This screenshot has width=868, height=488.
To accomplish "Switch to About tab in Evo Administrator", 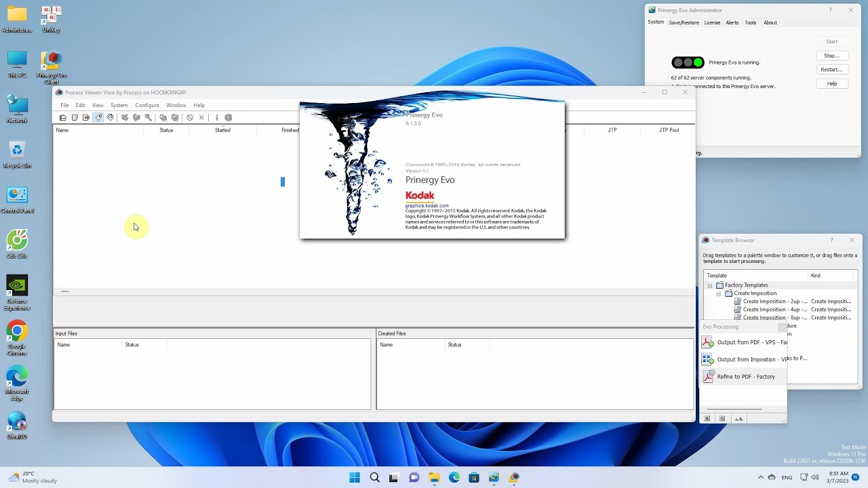I will coord(770,23).
